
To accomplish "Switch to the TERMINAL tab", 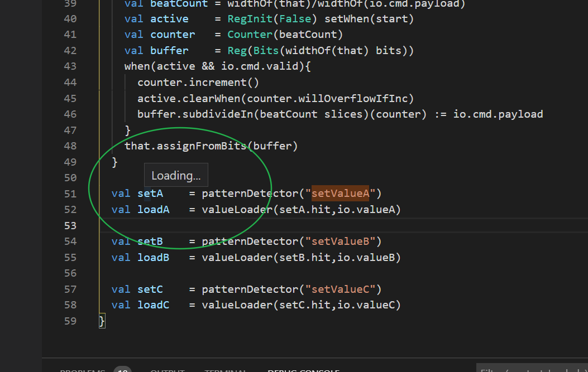I will tap(226, 370).
